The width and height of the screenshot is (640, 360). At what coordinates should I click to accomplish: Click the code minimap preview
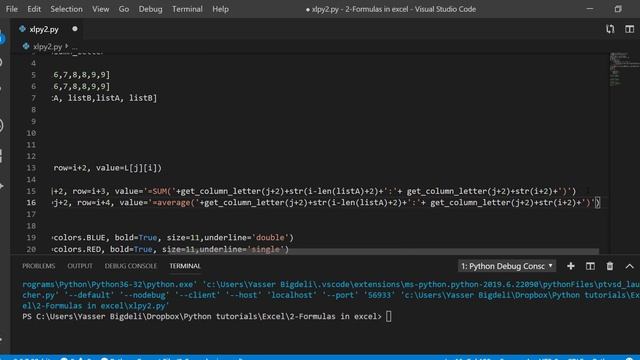624,69
